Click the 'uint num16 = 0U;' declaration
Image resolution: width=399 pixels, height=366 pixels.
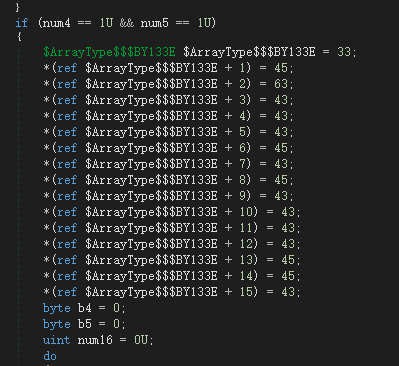coord(98,340)
